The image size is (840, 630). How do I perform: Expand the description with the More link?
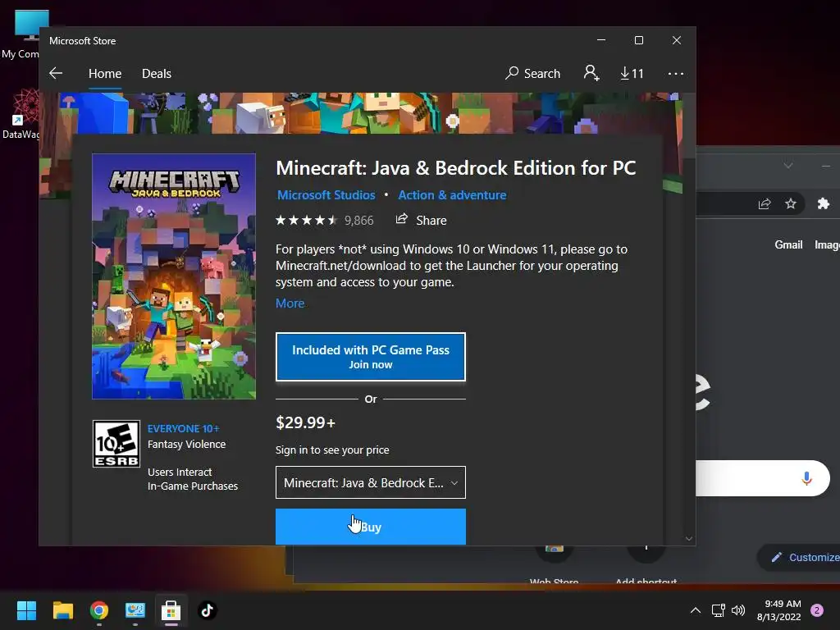tap(290, 304)
